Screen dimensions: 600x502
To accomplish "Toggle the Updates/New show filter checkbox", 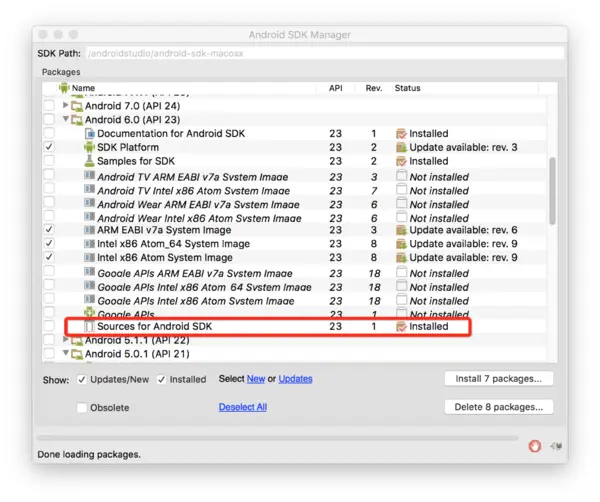I will point(82,380).
